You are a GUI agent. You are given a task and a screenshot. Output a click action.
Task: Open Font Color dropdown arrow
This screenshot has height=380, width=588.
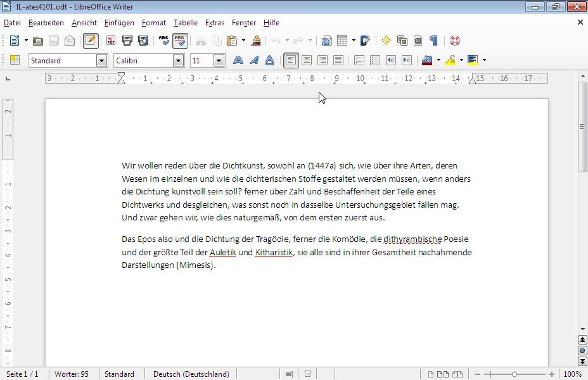click(438, 60)
